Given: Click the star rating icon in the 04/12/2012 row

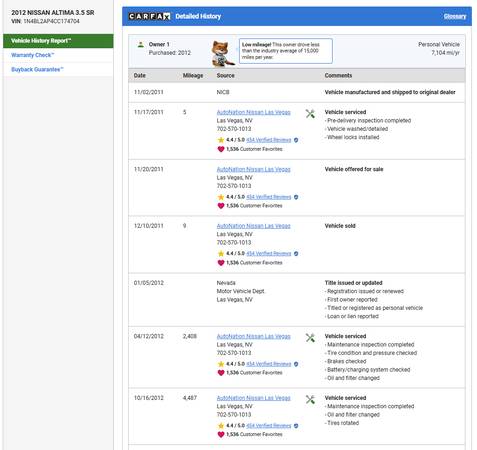Looking at the screenshot, I should pyautogui.click(x=220, y=364).
